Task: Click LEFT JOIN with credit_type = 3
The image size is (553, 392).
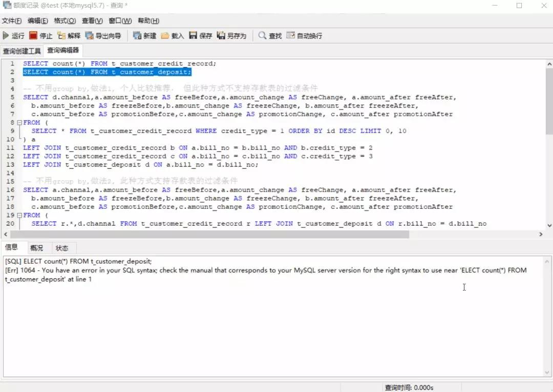Action: [x=198, y=157]
